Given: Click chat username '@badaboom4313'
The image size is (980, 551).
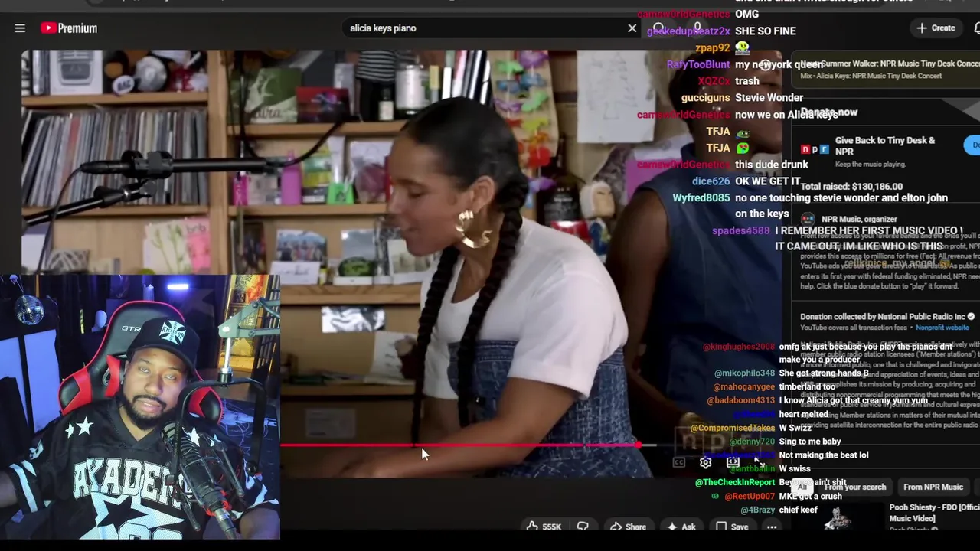Looking at the screenshot, I should point(740,401).
